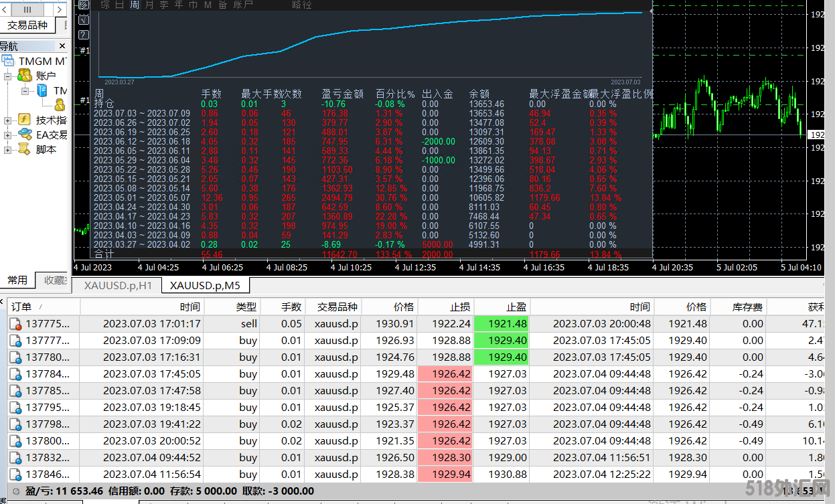Click the order icon of row 137784
Screen dimensions: 835x504
click(x=16, y=374)
